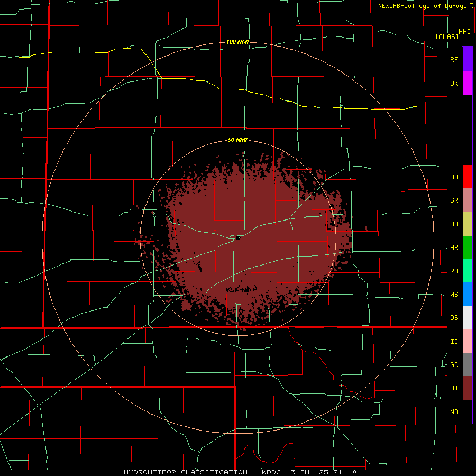Select the IC light pink legend swatch

coord(467,341)
